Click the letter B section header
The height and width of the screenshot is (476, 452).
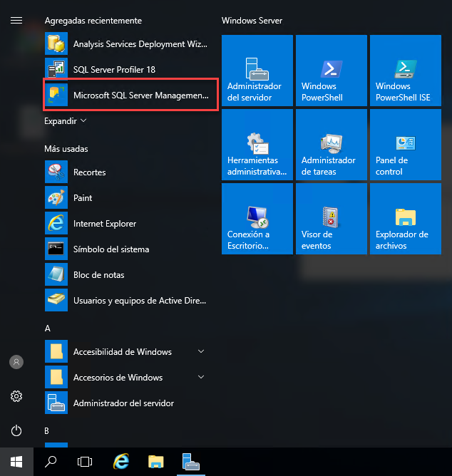(x=47, y=431)
